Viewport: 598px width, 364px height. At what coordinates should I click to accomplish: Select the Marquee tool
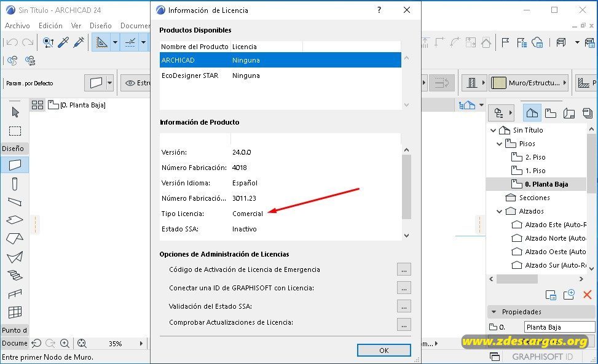coord(15,131)
